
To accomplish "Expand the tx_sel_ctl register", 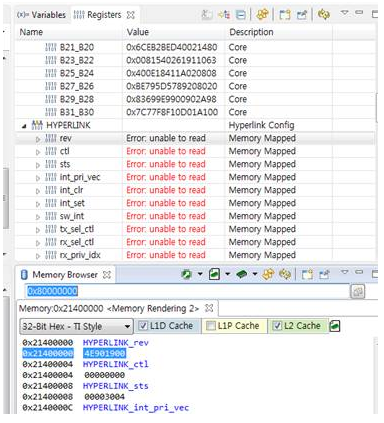I will coord(38,230).
